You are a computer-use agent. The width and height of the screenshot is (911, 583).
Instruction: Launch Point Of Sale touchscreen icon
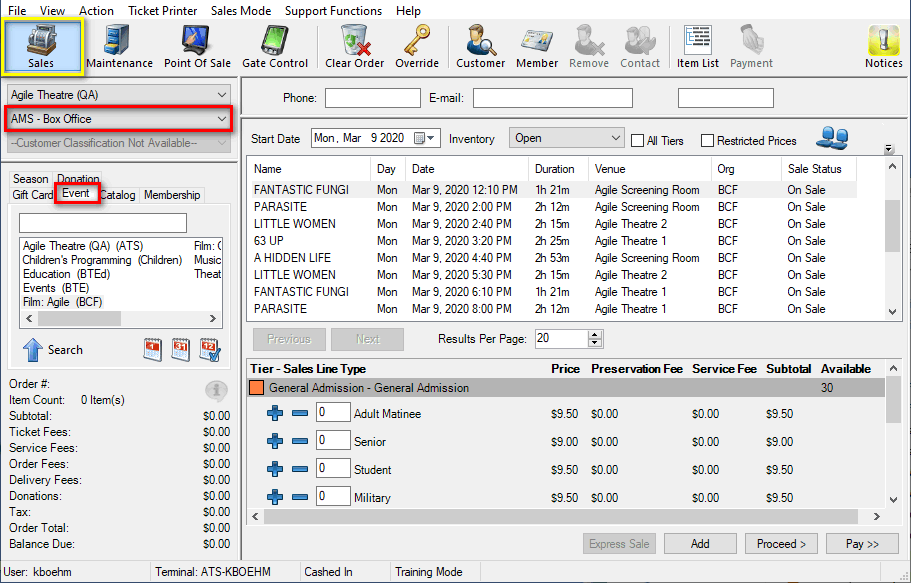[197, 47]
